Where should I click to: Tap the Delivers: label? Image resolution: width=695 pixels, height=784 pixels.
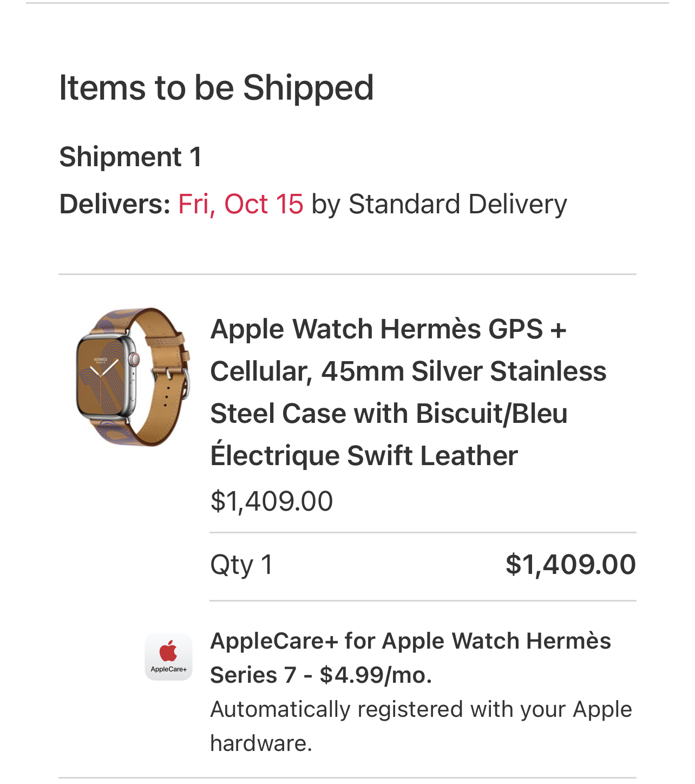point(115,204)
